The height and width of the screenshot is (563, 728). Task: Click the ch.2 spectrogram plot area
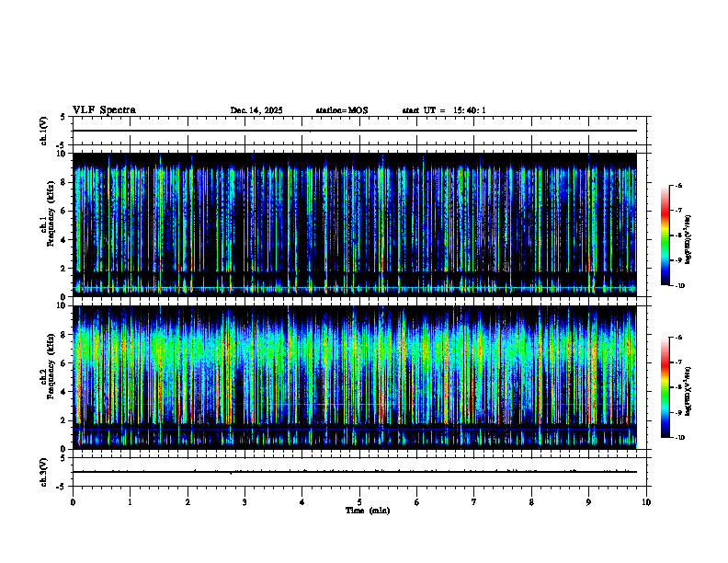pyautogui.click(x=355, y=377)
